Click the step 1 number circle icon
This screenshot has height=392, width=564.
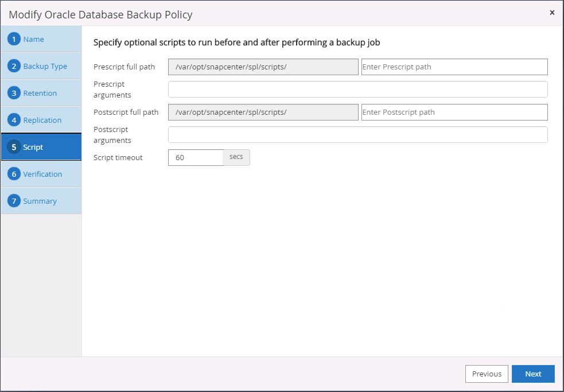coord(14,40)
